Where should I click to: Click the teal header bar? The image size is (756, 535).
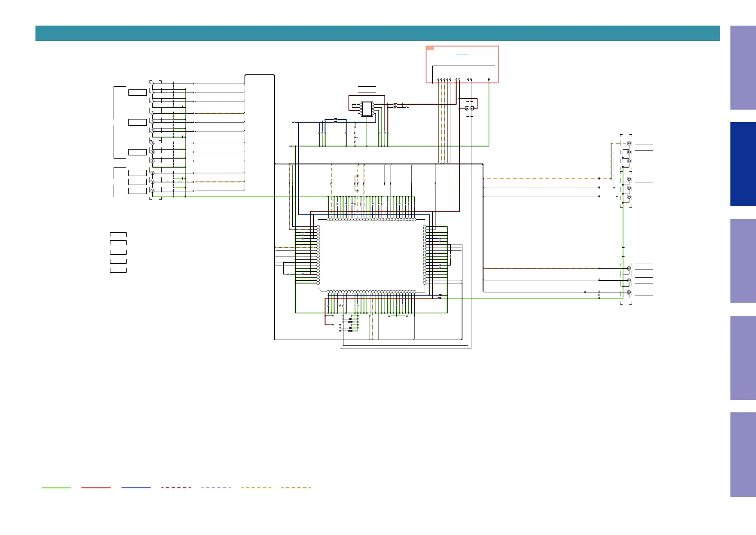coord(377,33)
